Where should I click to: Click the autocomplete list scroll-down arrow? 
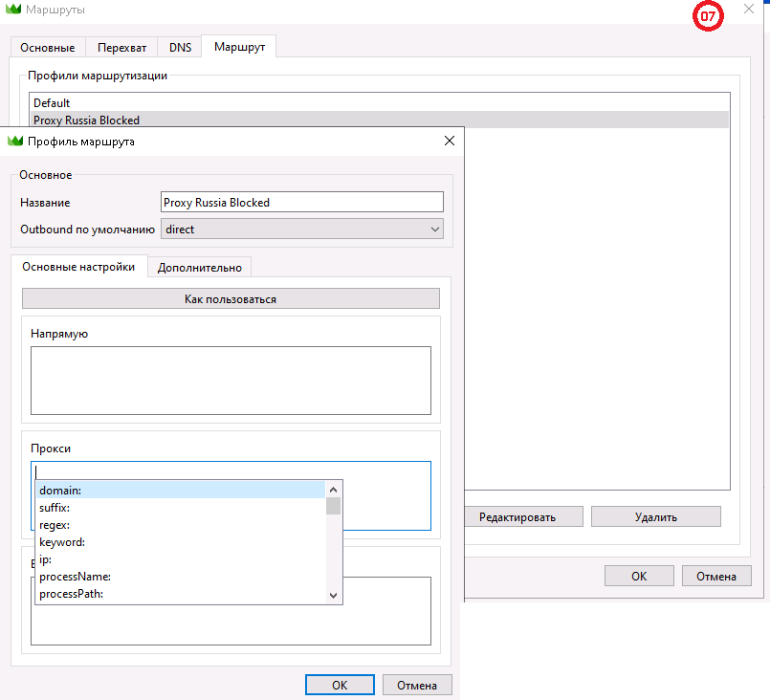pyautogui.click(x=333, y=596)
